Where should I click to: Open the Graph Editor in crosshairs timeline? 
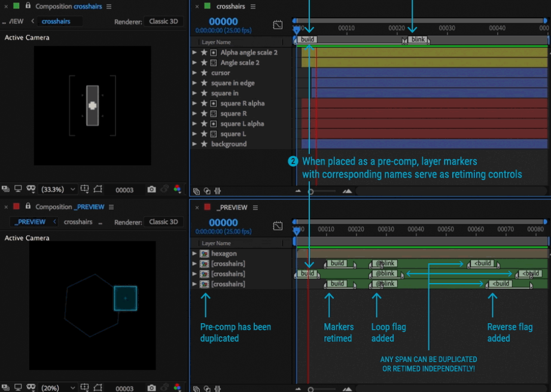click(x=278, y=25)
